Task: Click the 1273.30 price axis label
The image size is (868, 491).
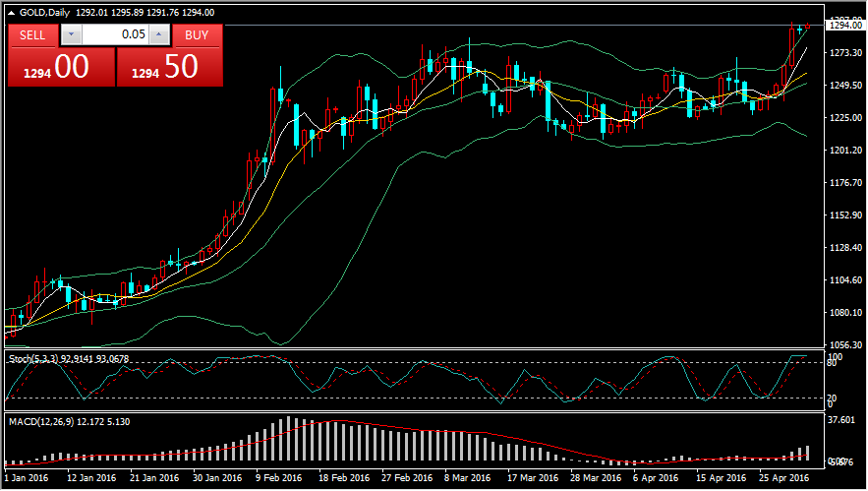Action: pyautogui.click(x=845, y=53)
